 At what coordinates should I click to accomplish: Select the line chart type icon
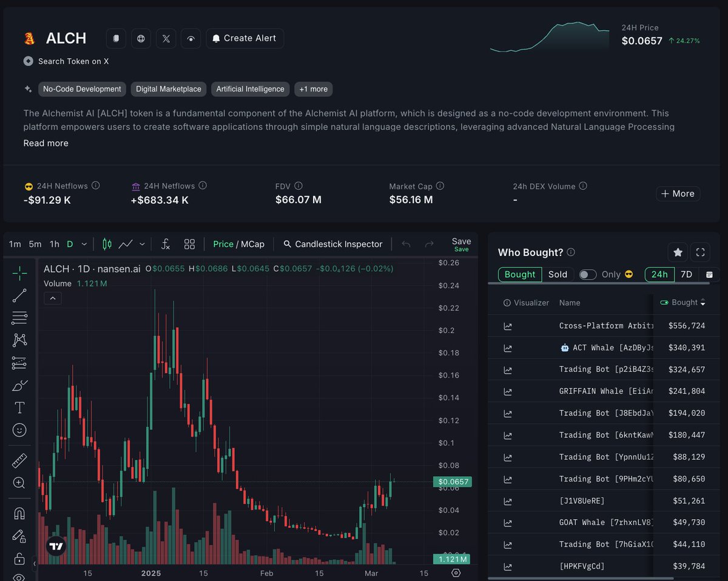click(126, 244)
